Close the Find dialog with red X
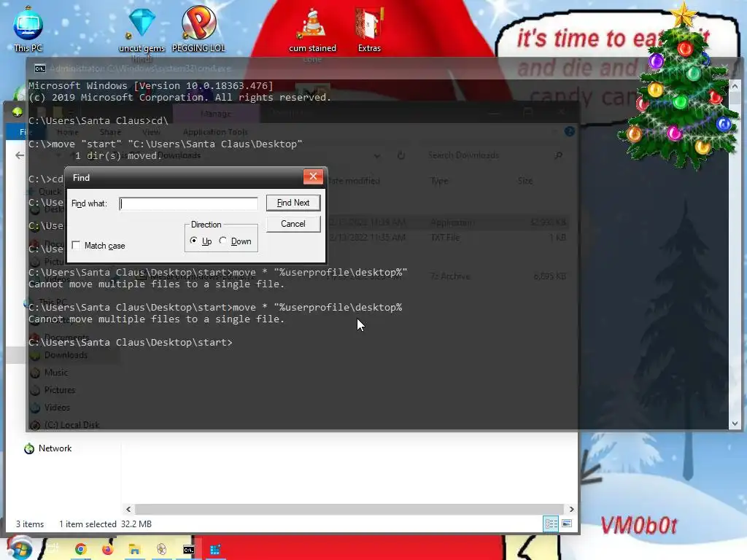 pos(313,176)
